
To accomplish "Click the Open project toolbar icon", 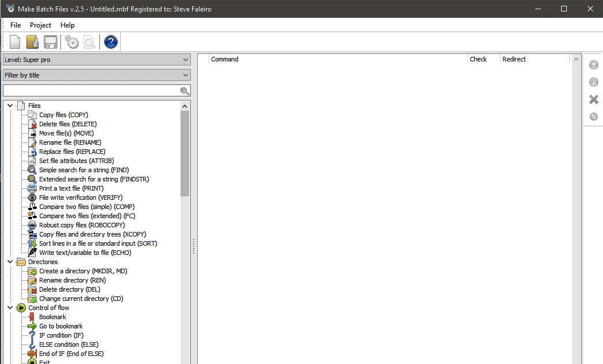I will (32, 42).
